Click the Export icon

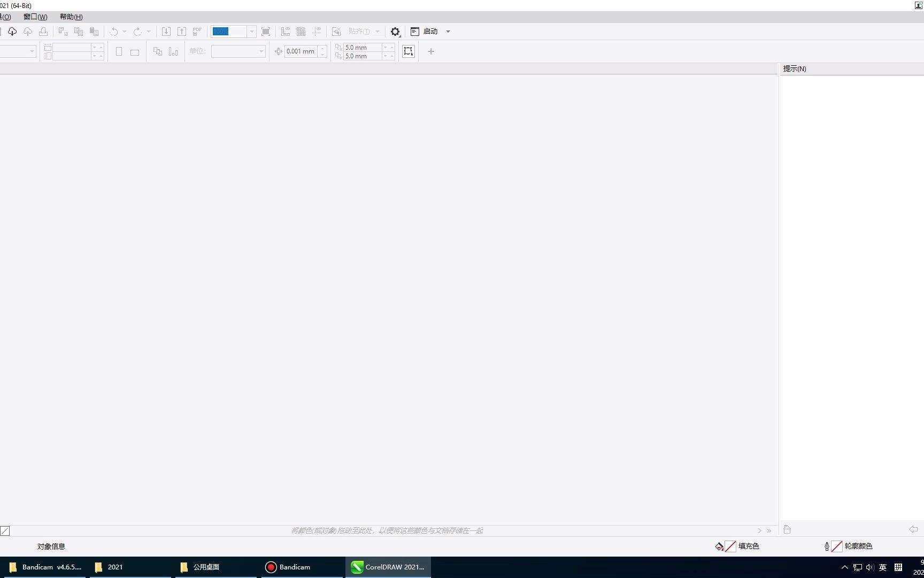point(182,32)
